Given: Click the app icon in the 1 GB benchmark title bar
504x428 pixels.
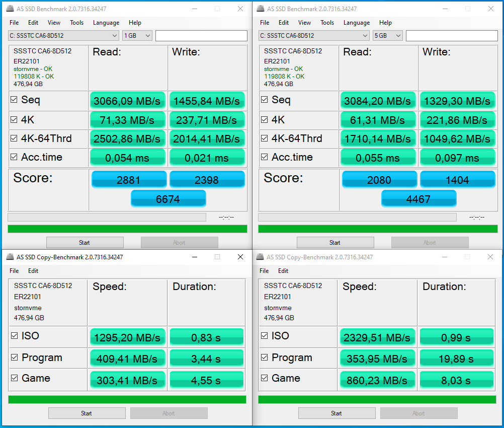Looking at the screenshot, I should click(x=10, y=9).
